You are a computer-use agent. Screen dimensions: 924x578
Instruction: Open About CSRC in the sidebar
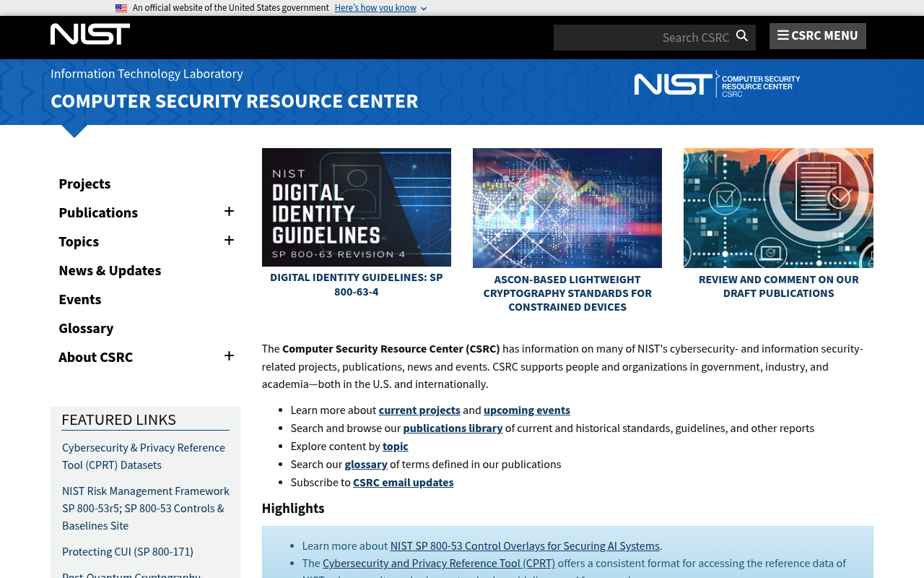pyautogui.click(x=96, y=357)
